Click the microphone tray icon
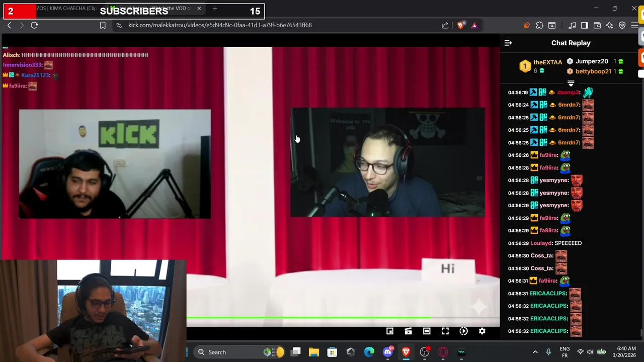The image size is (644, 362). click(548, 352)
